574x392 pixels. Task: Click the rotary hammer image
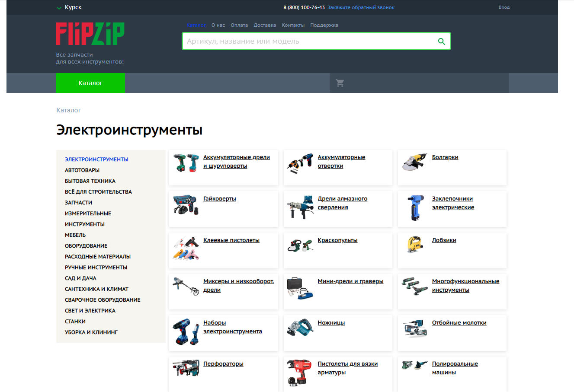(186, 368)
